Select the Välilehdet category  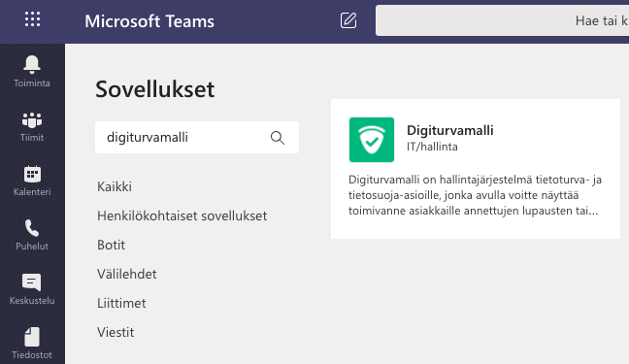point(127,274)
